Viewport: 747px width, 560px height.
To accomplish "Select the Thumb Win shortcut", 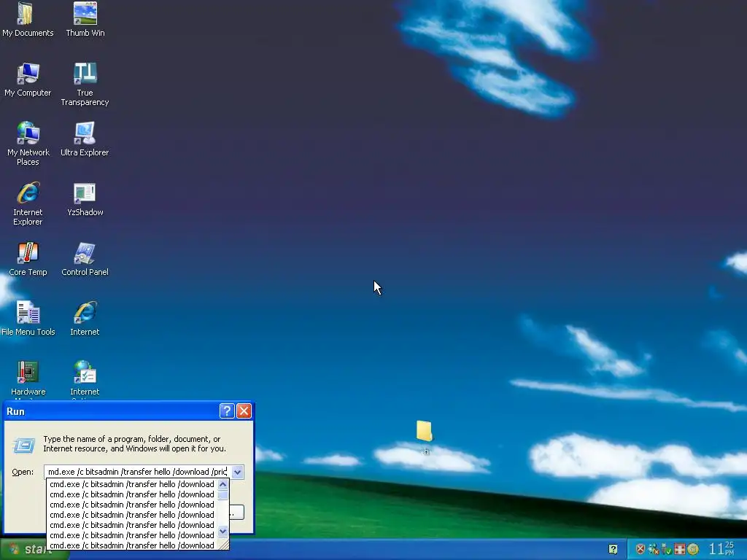I will 85,20.
